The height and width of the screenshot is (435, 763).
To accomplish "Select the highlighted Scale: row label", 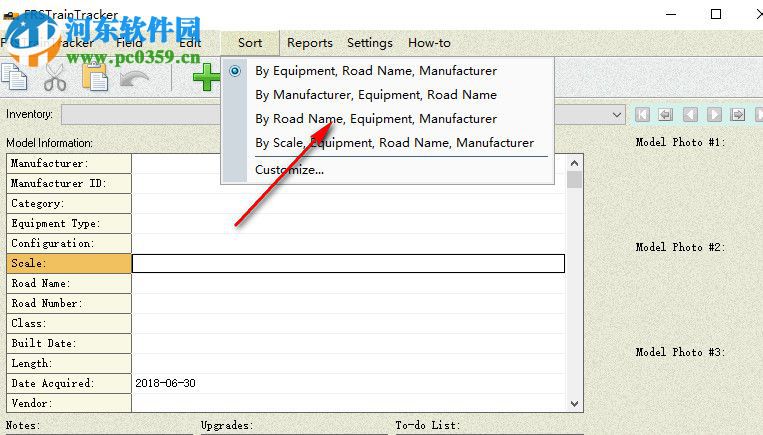I will [x=69, y=263].
